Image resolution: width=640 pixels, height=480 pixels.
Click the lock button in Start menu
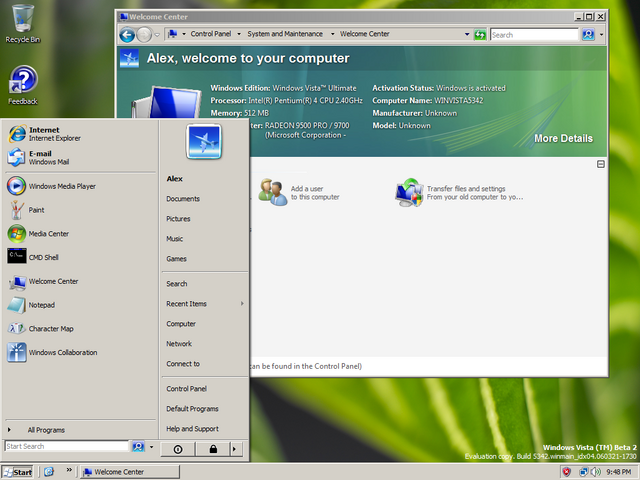(x=213, y=449)
